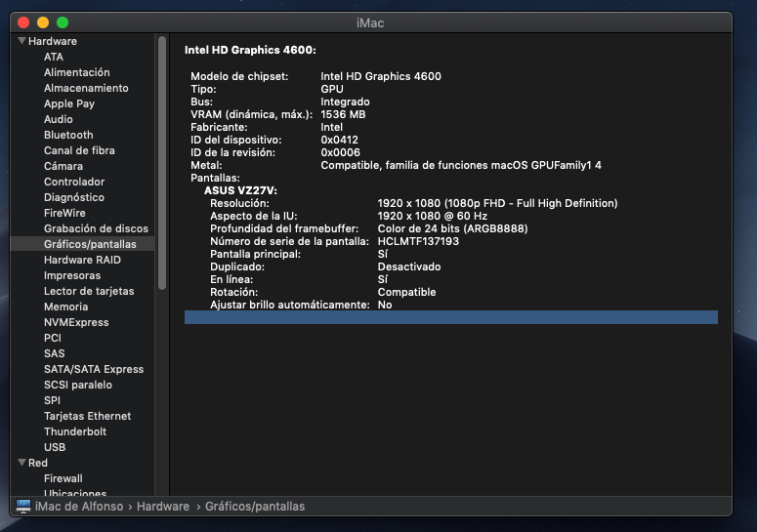Collapse the Red section triangle

(x=21, y=463)
